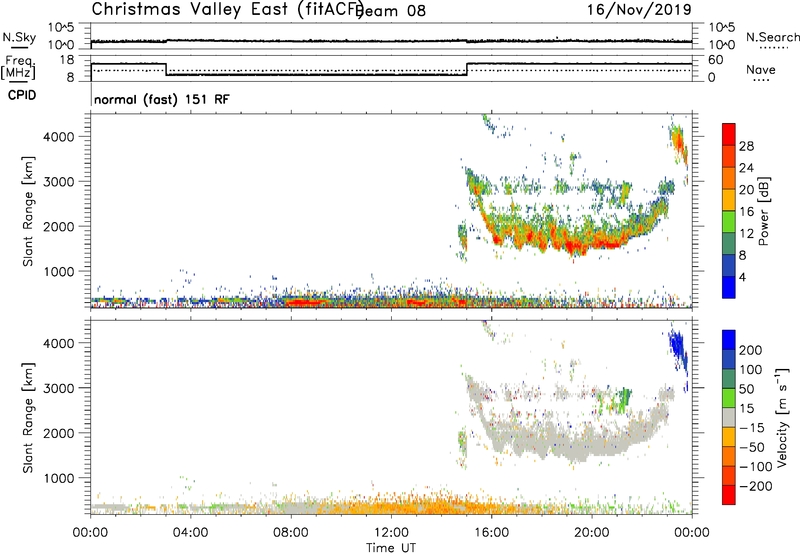Viewport: 800px width, 554px height.
Task: Click the '28' label on the power colorbar
Action: [746, 146]
